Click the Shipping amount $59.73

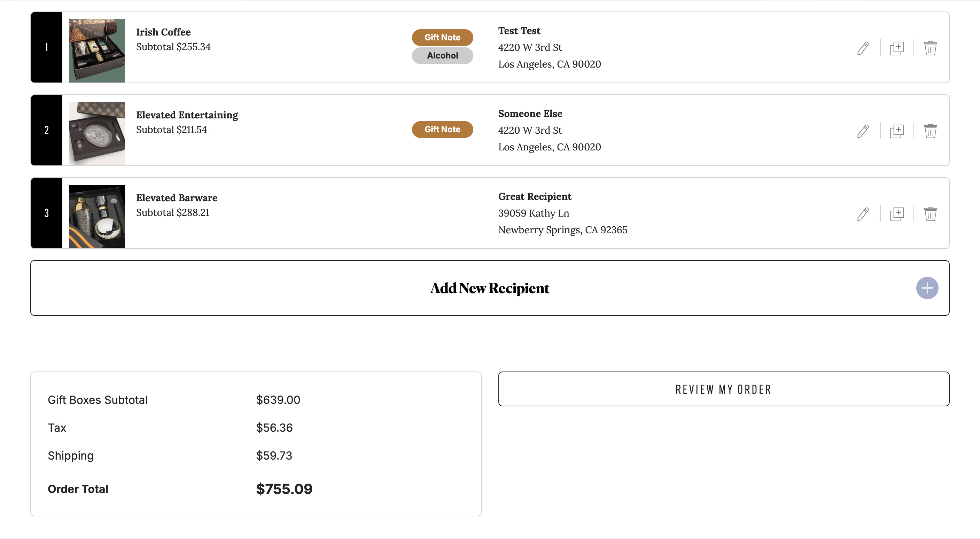pos(274,455)
